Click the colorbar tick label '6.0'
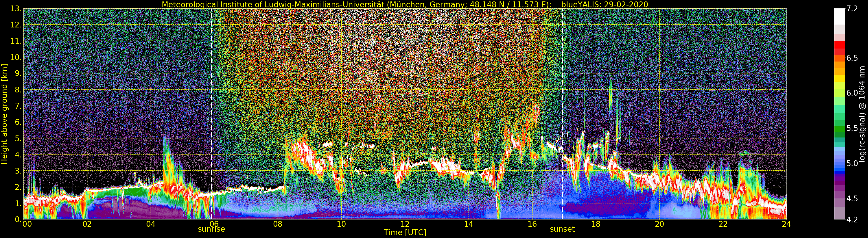 (x=852, y=93)
